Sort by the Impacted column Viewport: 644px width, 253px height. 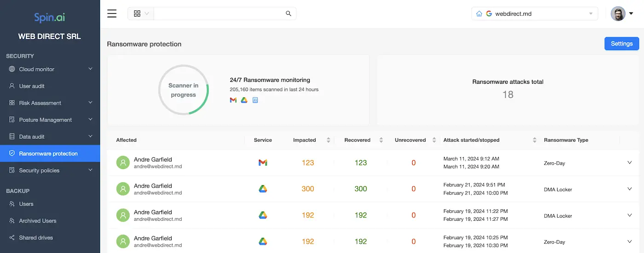coord(328,140)
